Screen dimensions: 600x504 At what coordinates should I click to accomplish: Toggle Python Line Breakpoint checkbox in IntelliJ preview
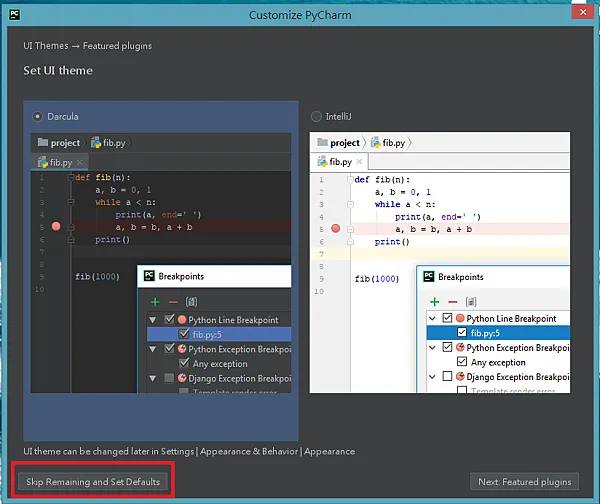point(447,318)
